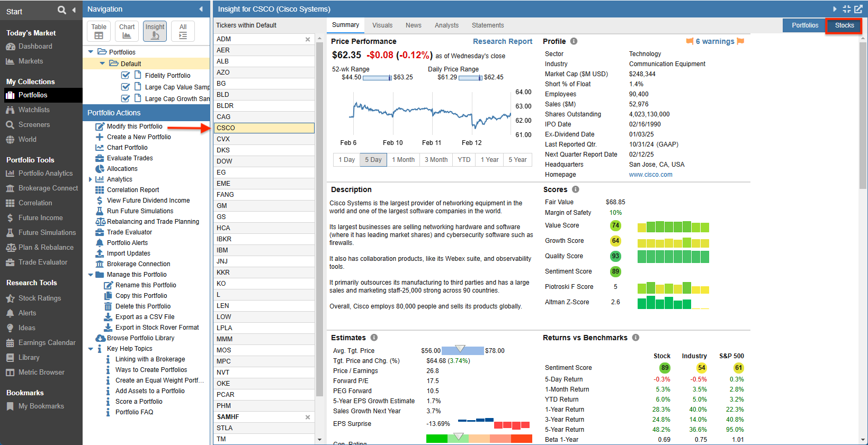Select the YTD chart range
This screenshot has height=445, width=868.
point(464,160)
